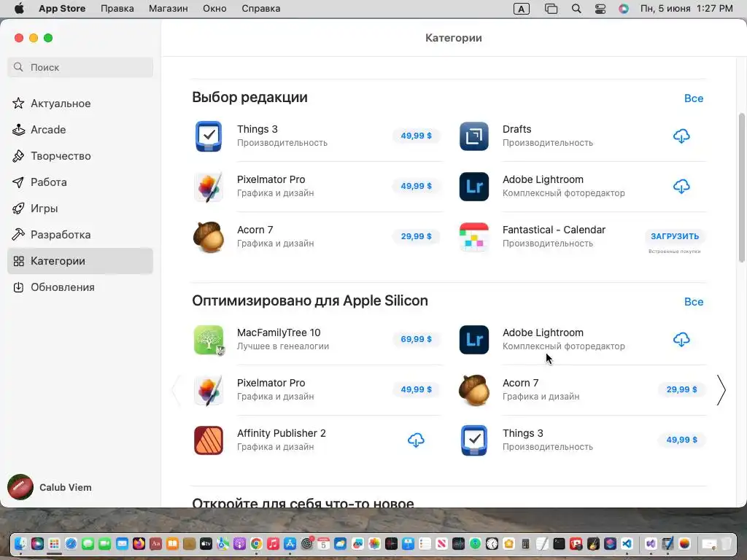This screenshot has height=560, width=747.
Task: Click Pixelmator Pro icon under Выбор редакции
Action: tap(208, 187)
